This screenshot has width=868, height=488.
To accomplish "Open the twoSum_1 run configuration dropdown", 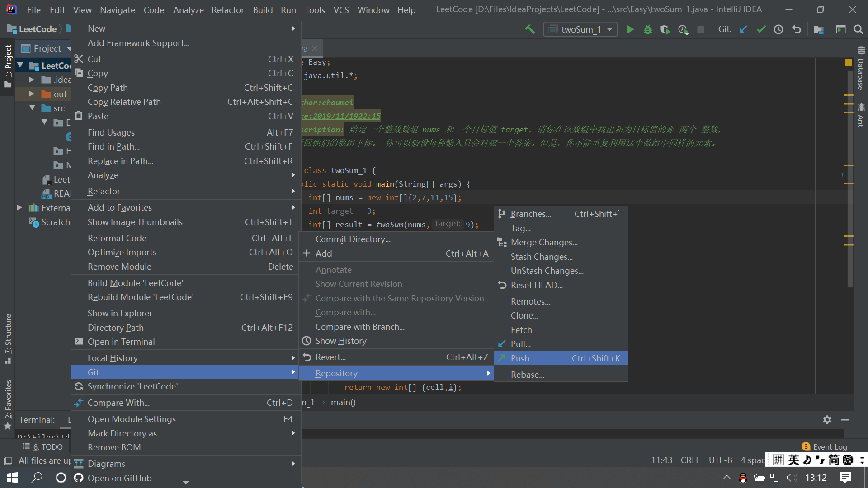I will [x=580, y=29].
